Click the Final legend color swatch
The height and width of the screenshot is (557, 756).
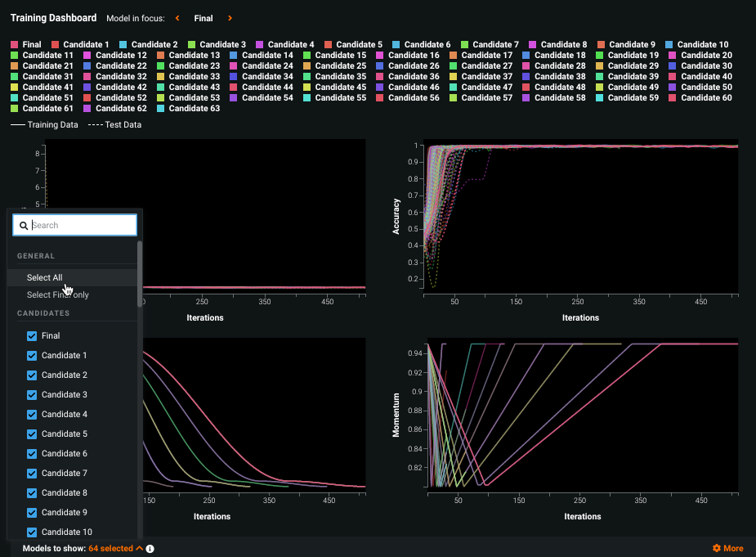15,45
